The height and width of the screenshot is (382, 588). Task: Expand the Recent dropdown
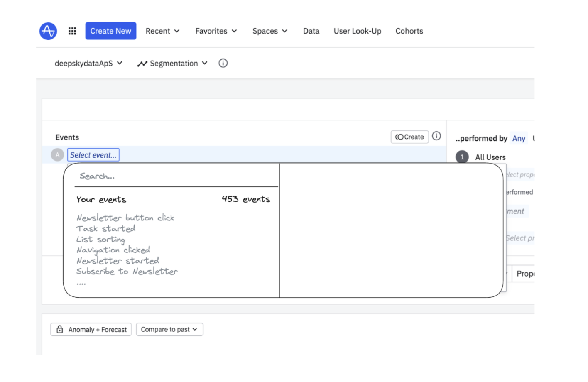162,31
